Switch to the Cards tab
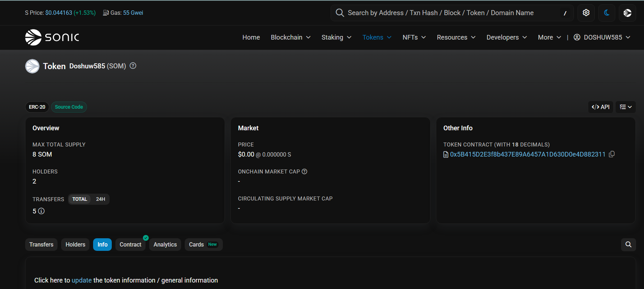The image size is (644, 289). tap(204, 245)
